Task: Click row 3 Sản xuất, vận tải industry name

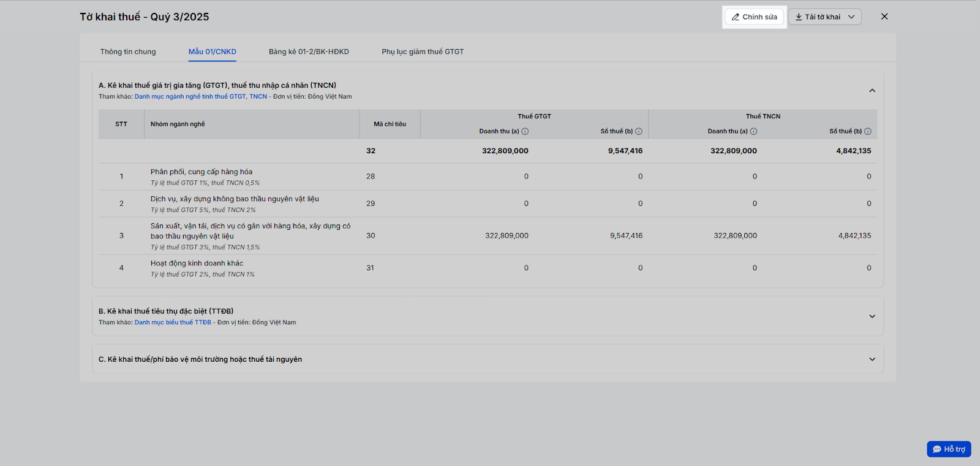Action: pos(251,231)
